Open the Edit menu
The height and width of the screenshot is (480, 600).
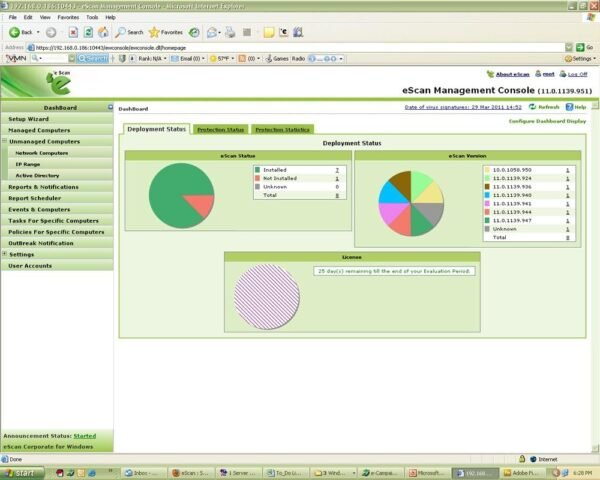[28, 17]
